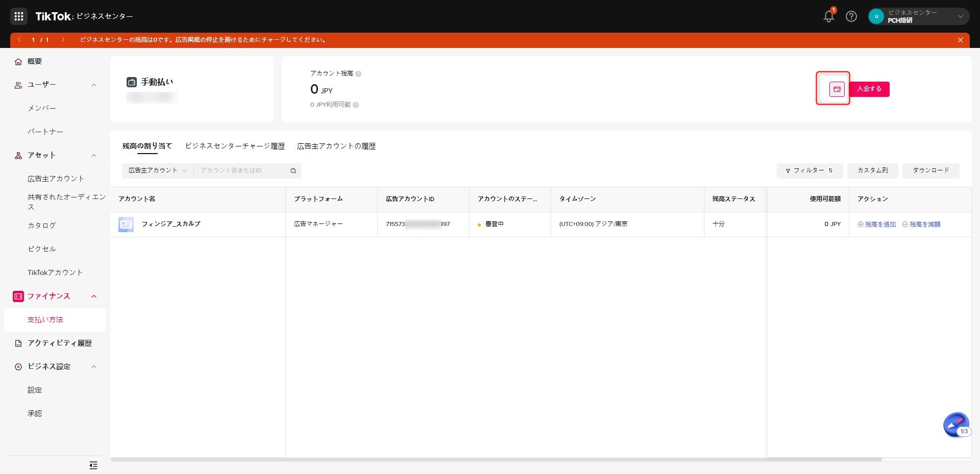Open the notifications bell
Screen dimensions: 980x474
coord(828,16)
